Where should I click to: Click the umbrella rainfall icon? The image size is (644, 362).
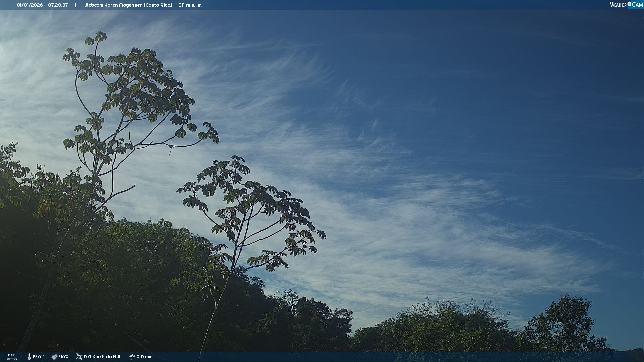pos(132,357)
